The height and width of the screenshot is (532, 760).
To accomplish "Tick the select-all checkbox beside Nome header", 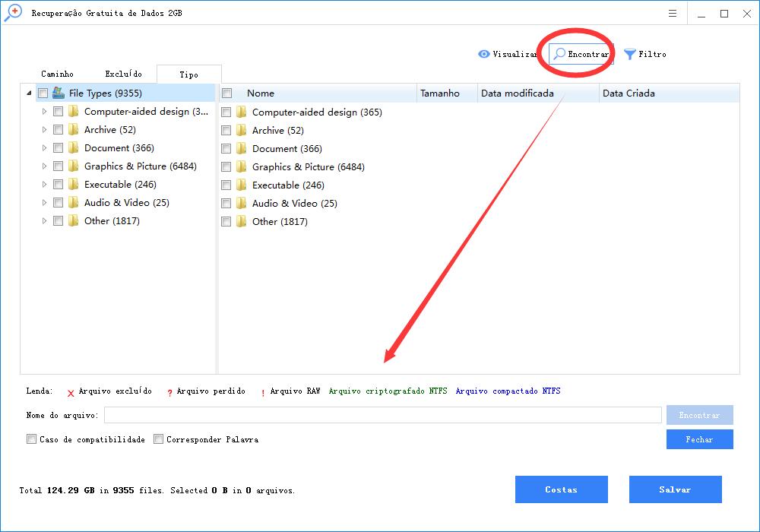I will coord(226,93).
